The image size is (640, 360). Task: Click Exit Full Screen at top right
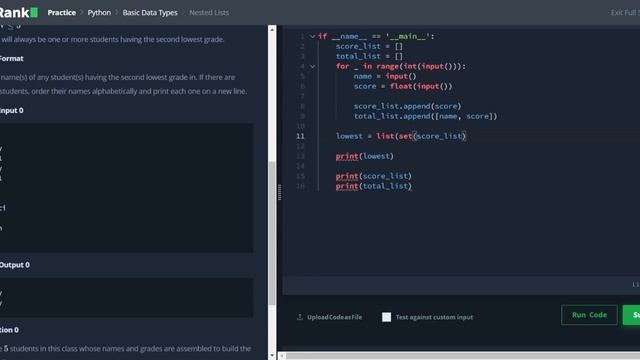pos(625,13)
